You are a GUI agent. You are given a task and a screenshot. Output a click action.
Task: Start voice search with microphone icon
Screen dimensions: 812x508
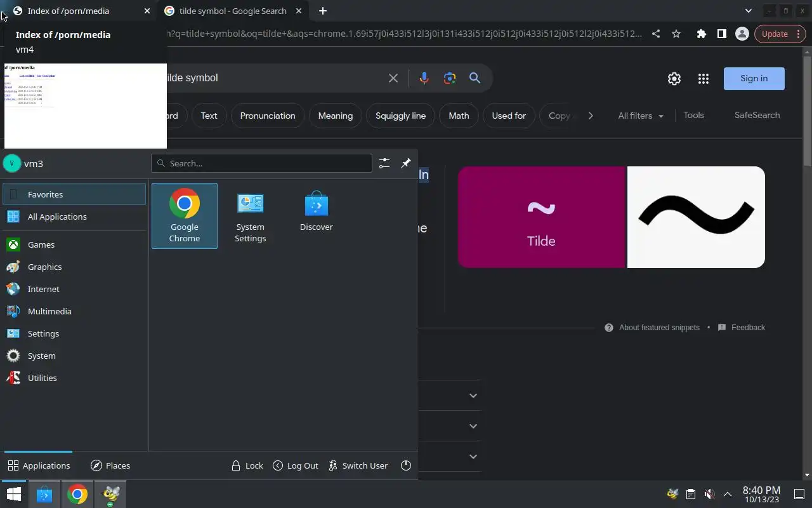coord(424,77)
